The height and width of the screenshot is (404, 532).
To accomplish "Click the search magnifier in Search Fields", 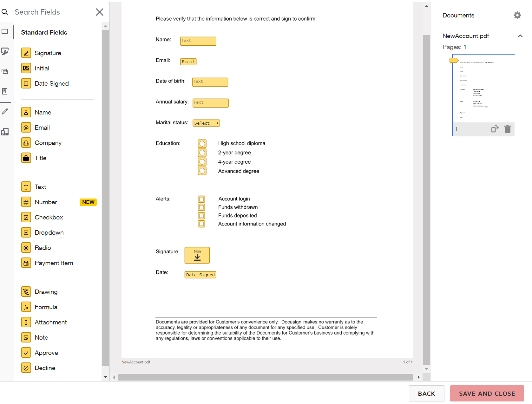I will pos(5,12).
